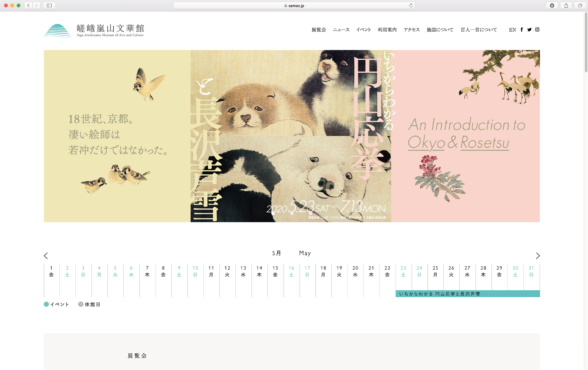Open the Okyo & Rosetsu exhibition banner
This screenshot has width=588, height=370.
[x=292, y=136]
